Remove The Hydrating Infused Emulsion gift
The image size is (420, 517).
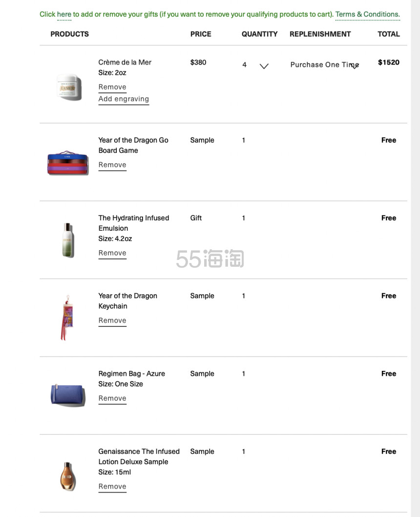click(x=112, y=253)
